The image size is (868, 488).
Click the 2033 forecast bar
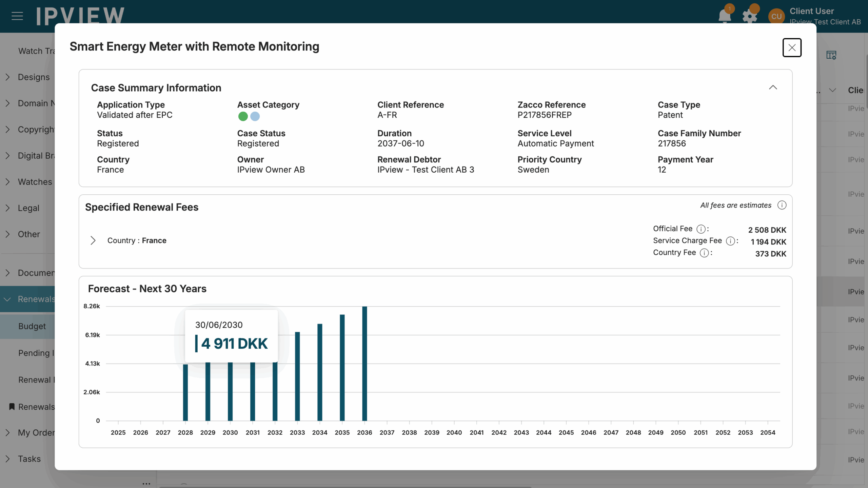pyautogui.click(x=297, y=376)
